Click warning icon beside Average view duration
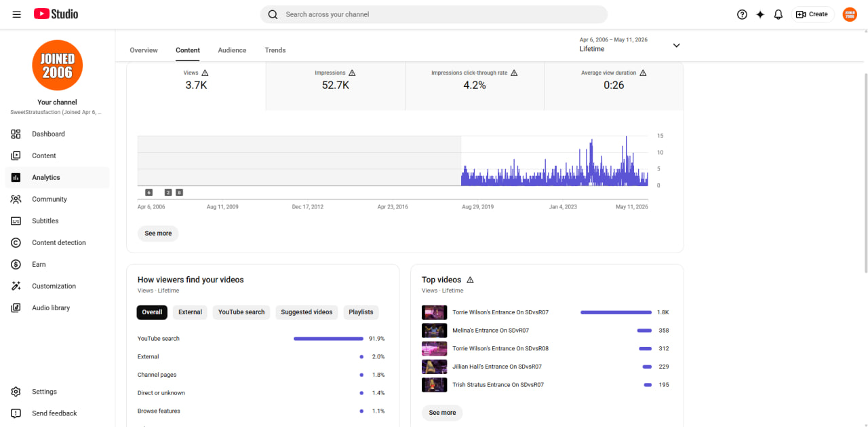The height and width of the screenshot is (427, 868). (643, 73)
